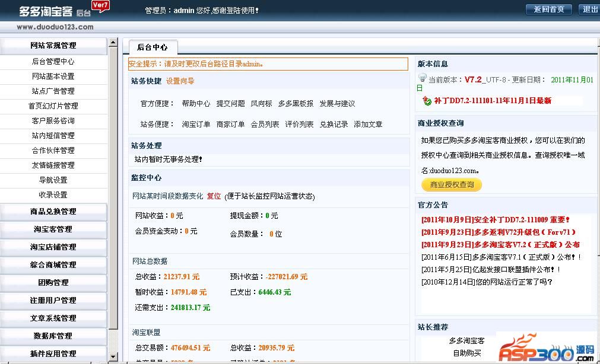The image size is (600, 364).
Task: Open the 风向标 link
Action: [261, 104]
